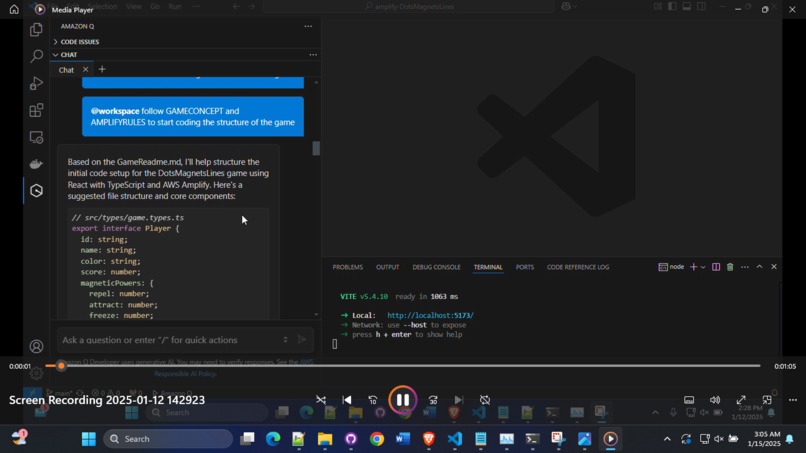Open the new terminal launch profile dropdown
Viewport: 806px width, 453px height.
pos(703,267)
